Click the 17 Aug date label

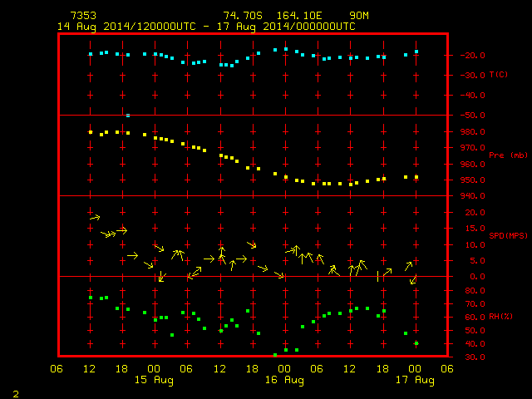click(415, 380)
